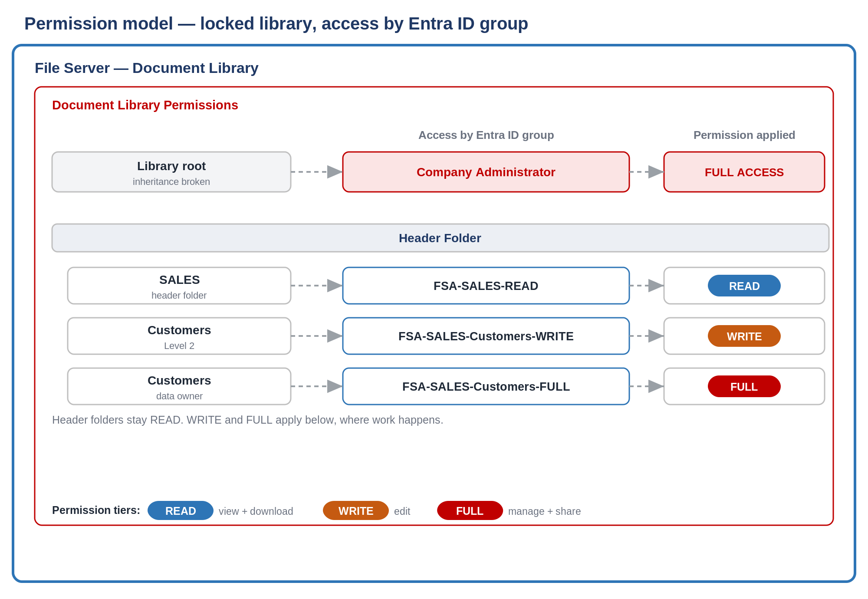The height and width of the screenshot is (599, 868).
Task: Select the Company Administrator group box
Action: (486, 172)
